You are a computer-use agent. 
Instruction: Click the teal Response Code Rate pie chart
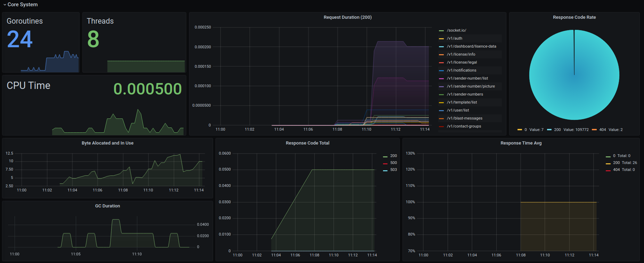[x=574, y=75]
